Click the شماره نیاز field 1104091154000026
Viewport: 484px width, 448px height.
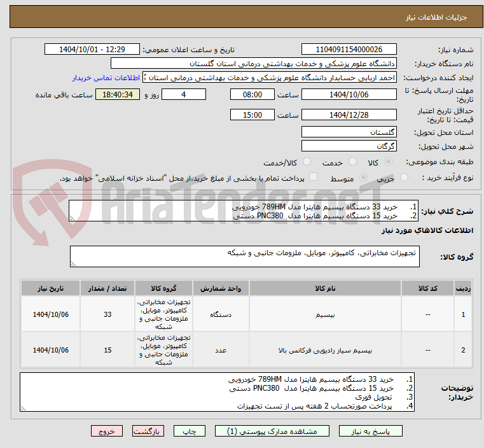(349, 50)
